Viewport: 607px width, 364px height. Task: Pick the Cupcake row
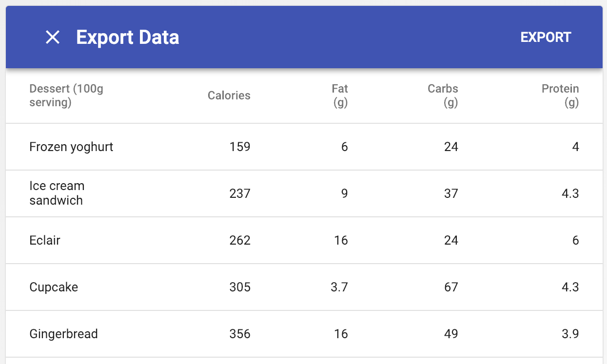(54, 287)
